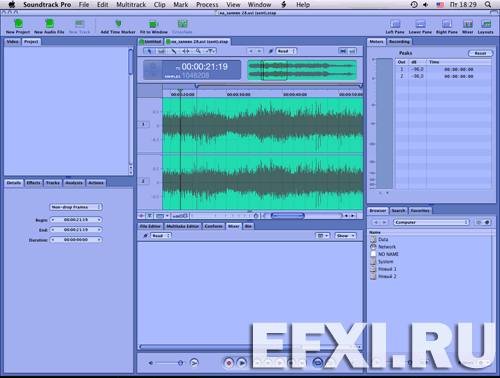Image resolution: width=500 pixels, height=378 pixels.
Task: Toggle the spectrum view mode button
Action: coord(352,51)
